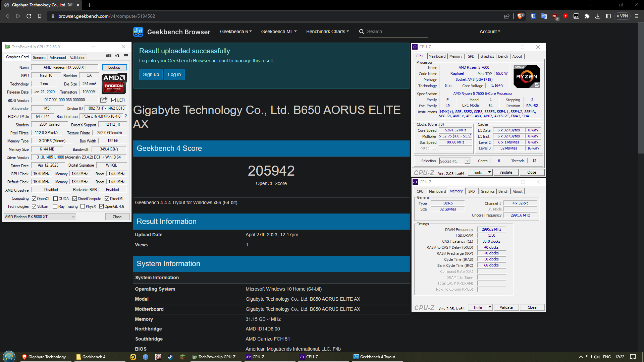
Task: Open the extensions puzzle piece icon
Action: 587,16
